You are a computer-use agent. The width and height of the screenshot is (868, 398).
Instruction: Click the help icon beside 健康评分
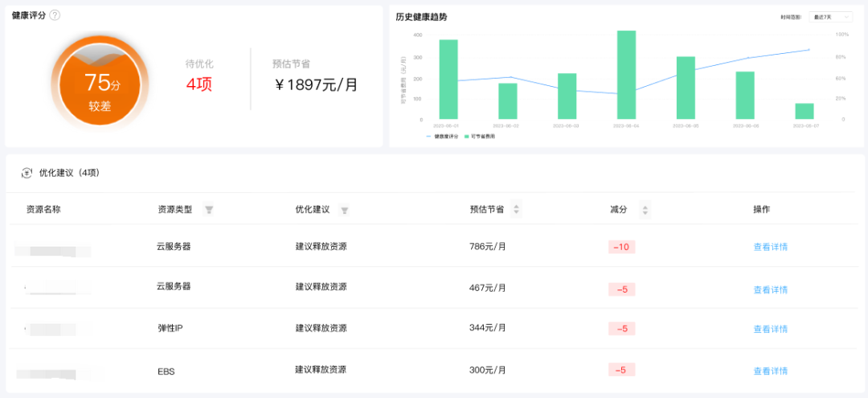point(55,15)
